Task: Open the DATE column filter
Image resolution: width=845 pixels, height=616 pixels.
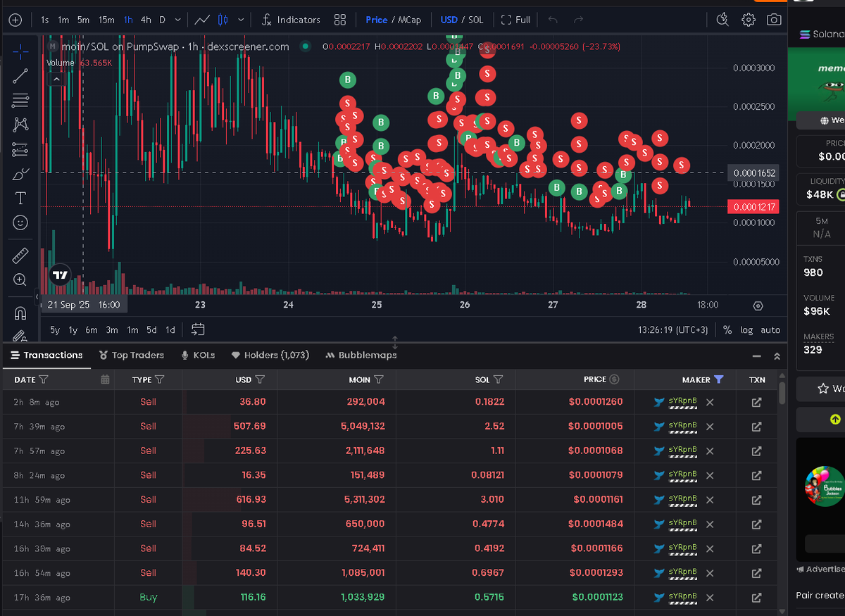Action: coord(44,379)
